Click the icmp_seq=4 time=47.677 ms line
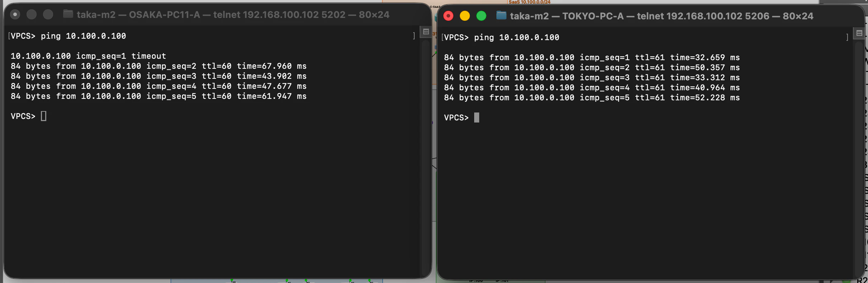The width and height of the screenshot is (868, 283). point(159,86)
